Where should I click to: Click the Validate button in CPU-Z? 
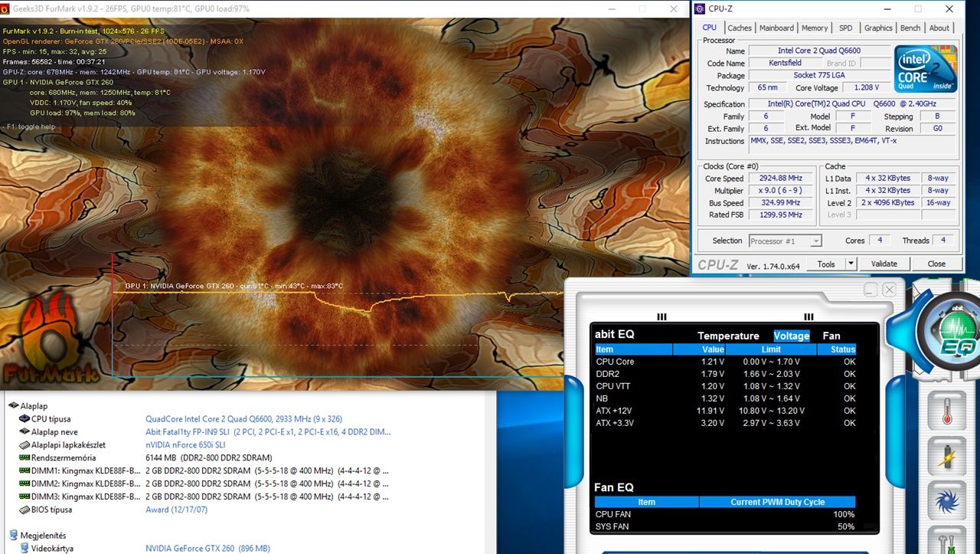pyautogui.click(x=884, y=264)
